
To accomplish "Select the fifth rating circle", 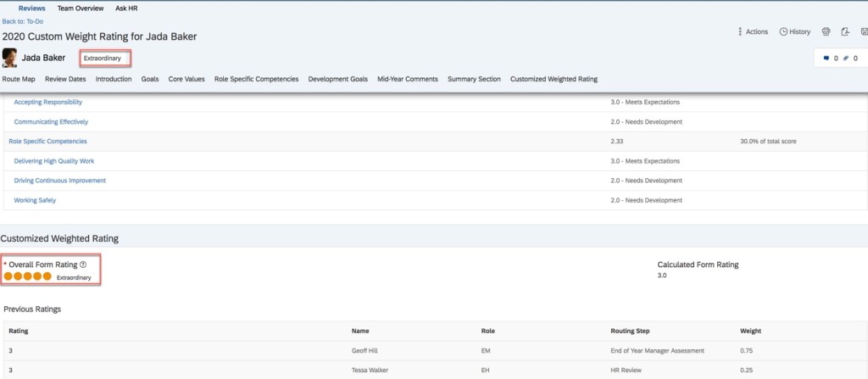I will pos(47,276).
